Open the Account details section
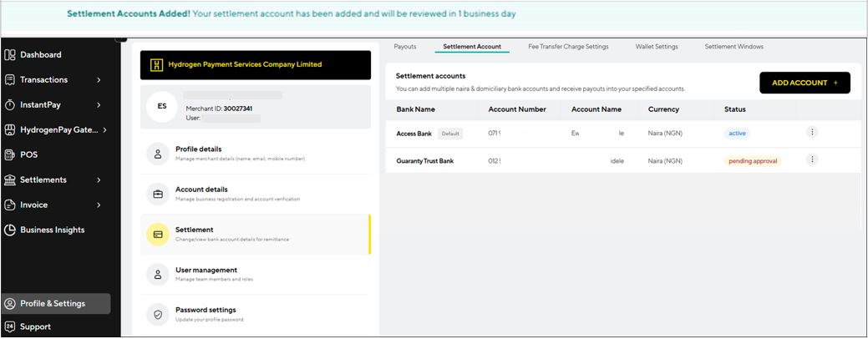 pos(255,194)
